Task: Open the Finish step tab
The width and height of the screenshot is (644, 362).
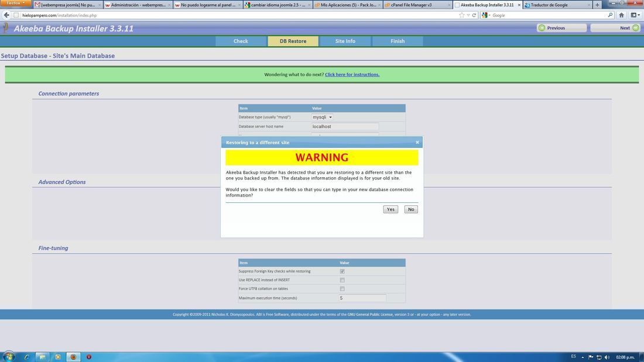Action: pyautogui.click(x=397, y=41)
